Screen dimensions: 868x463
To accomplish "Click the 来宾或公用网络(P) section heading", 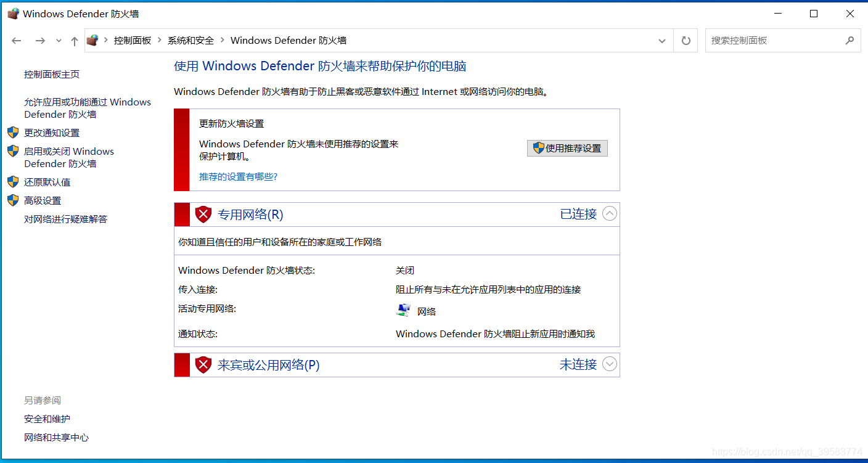I will (269, 365).
